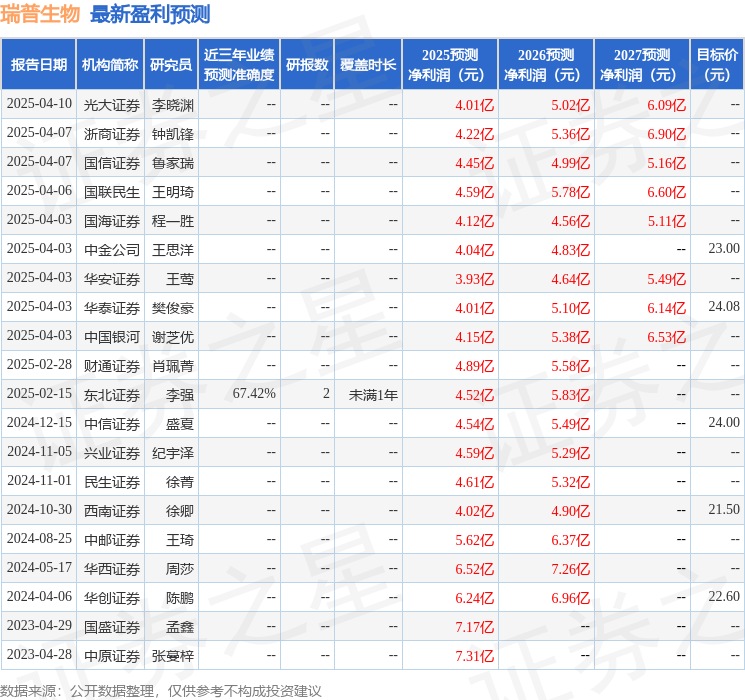Click the 中原证券 institution cell
The image size is (745, 700).
tap(112, 656)
